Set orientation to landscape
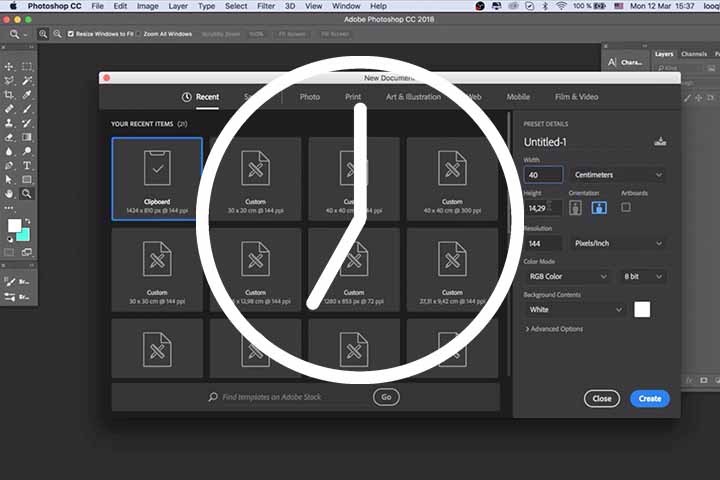The height and width of the screenshot is (480, 720). [x=599, y=208]
